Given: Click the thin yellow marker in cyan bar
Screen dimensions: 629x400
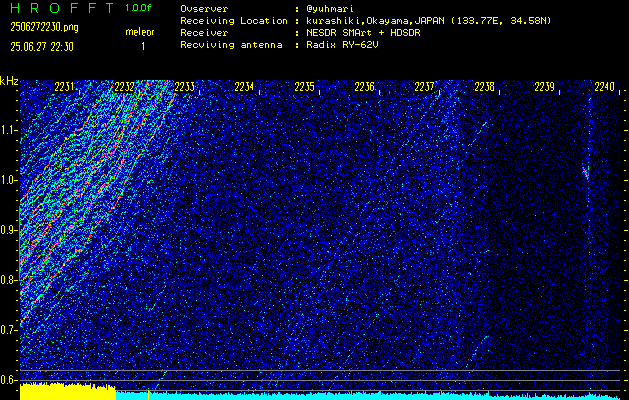Looking at the screenshot, I should click(x=148, y=395).
